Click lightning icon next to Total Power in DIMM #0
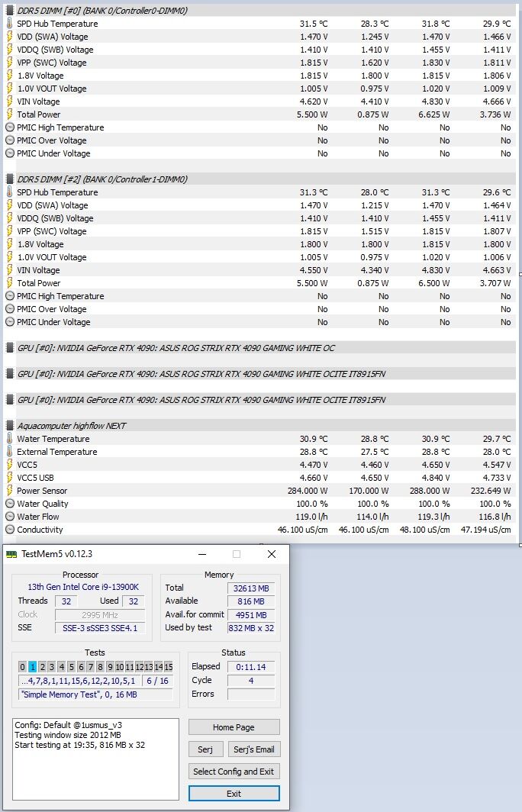The image size is (522, 812). coord(9,114)
